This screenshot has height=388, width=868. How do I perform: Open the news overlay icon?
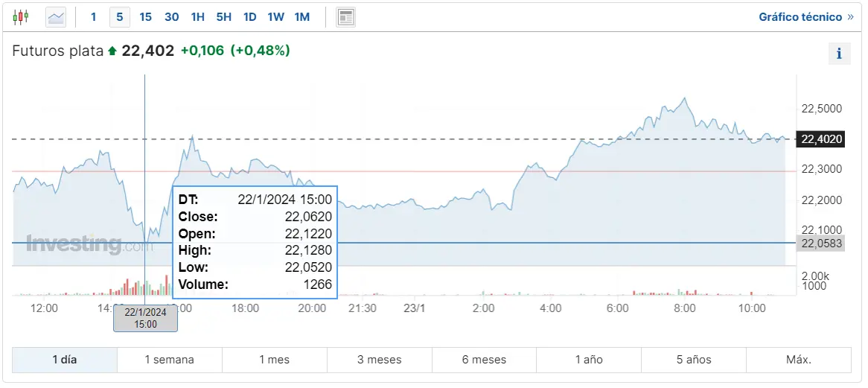coord(345,16)
